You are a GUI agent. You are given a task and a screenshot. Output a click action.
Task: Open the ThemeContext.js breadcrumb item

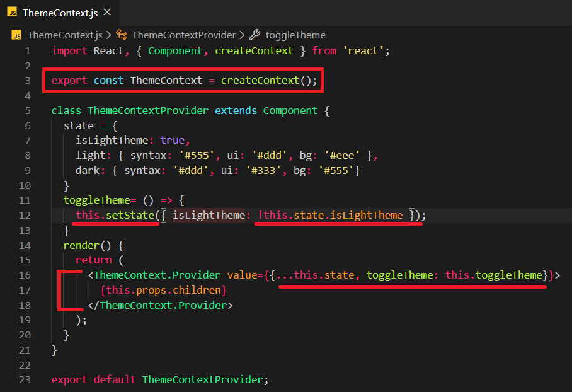pos(64,35)
